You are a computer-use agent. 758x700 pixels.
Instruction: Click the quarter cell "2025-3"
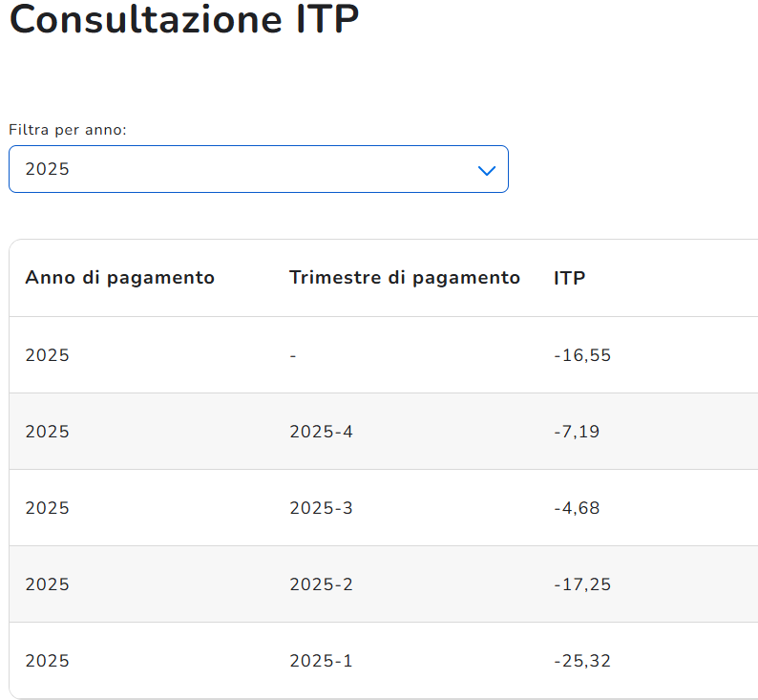click(x=321, y=508)
